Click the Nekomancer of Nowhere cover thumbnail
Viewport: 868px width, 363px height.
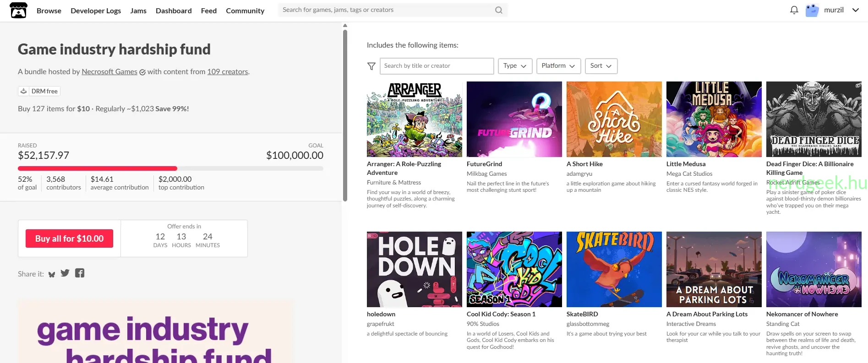(x=814, y=269)
